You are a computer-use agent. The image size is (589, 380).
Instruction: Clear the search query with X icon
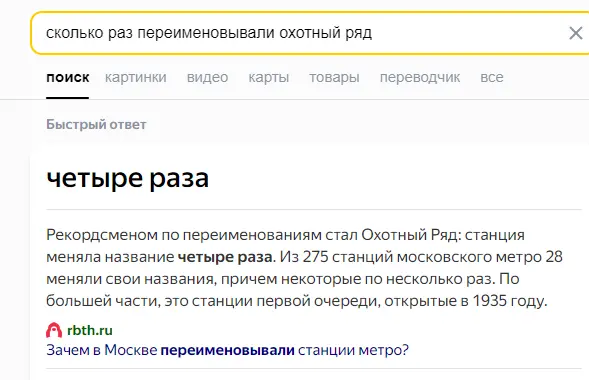575,33
